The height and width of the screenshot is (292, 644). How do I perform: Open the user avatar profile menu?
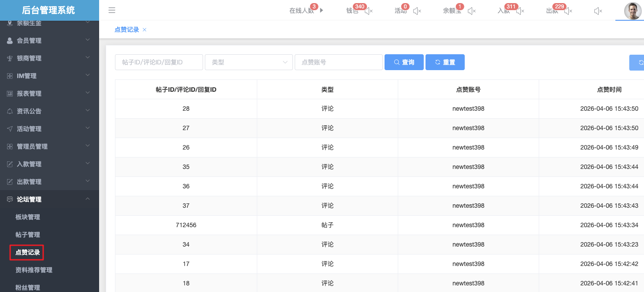pyautogui.click(x=633, y=11)
